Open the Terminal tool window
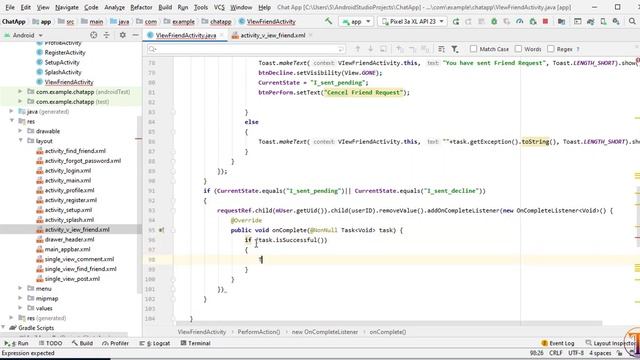Image resolution: width=640 pixels, height=360 pixels. tap(196, 343)
